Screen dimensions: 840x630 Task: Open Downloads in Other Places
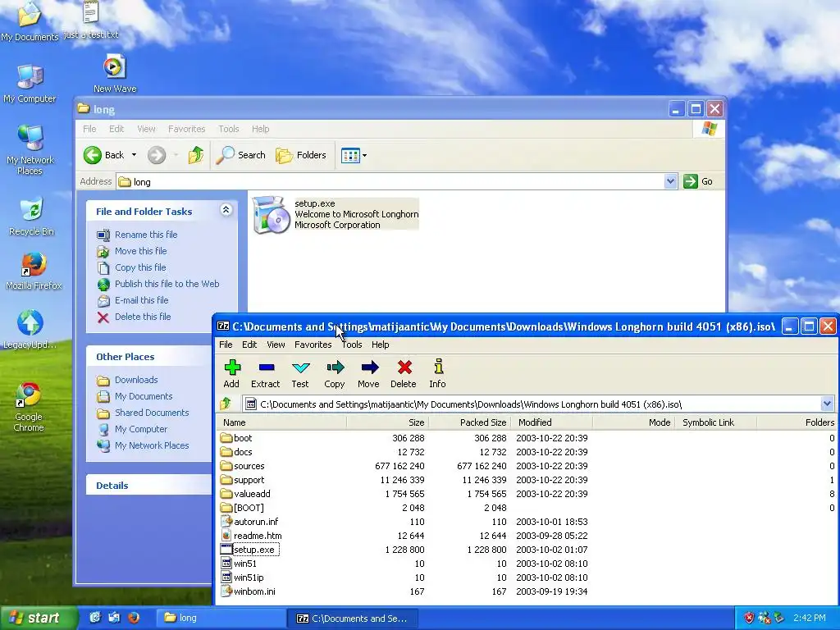click(136, 380)
